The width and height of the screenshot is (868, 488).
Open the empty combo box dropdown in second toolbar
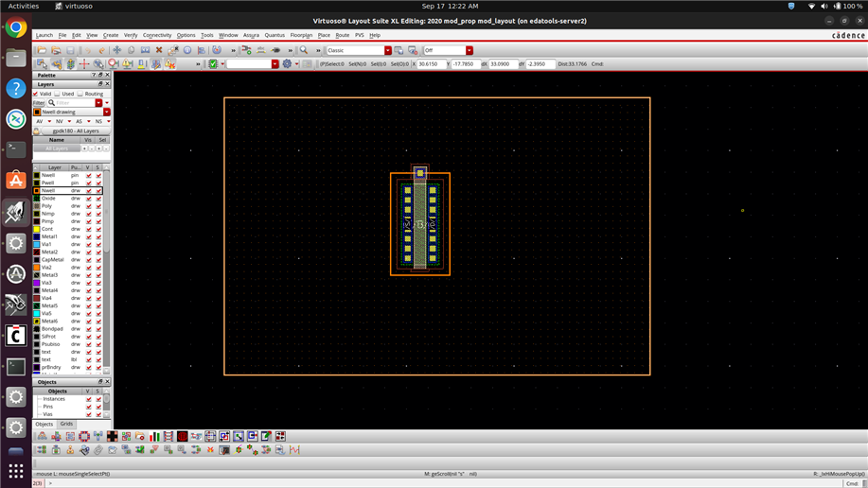[275, 64]
